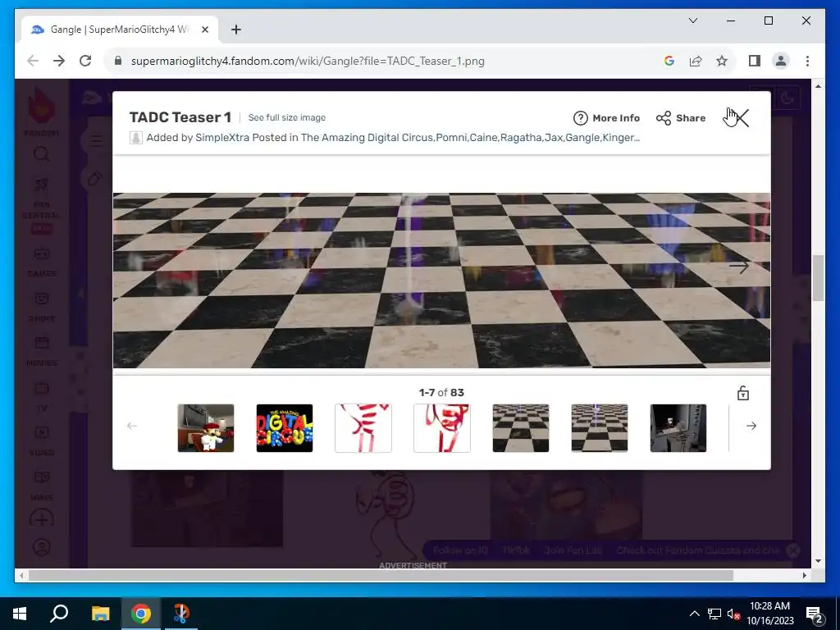
Task: Select the second red ribbon sketch thumbnail
Action: pos(442,428)
